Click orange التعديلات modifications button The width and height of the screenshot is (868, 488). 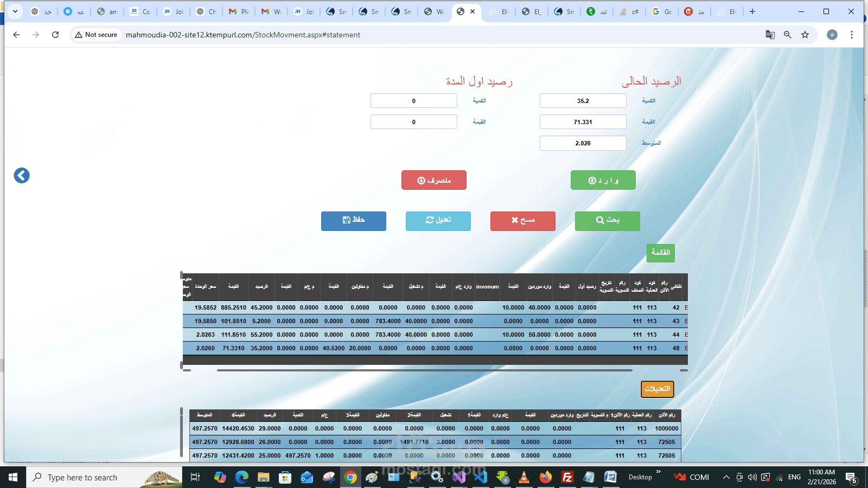[x=658, y=389]
